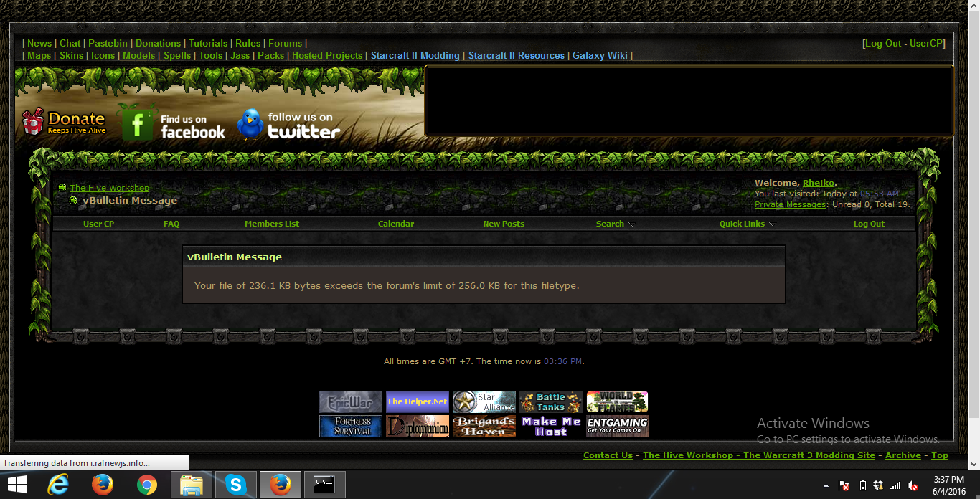Viewport: 980px width, 499px height.
Task: Go to The Hive Workshop breadcrumb link
Action: tap(110, 188)
